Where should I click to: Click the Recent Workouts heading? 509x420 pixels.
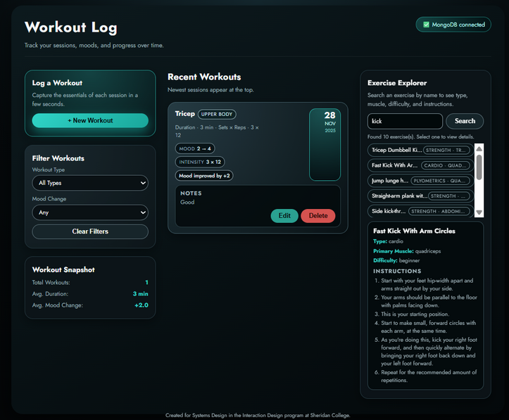(x=204, y=77)
